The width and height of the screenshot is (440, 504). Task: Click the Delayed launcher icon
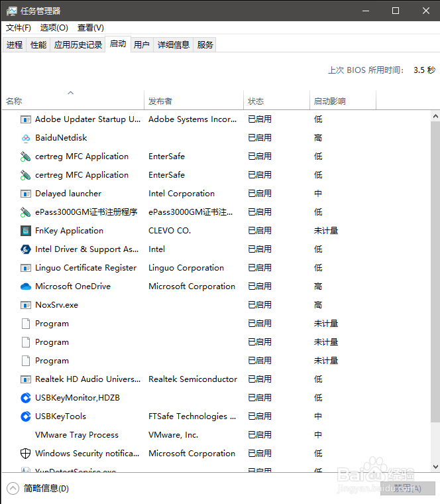26,194
